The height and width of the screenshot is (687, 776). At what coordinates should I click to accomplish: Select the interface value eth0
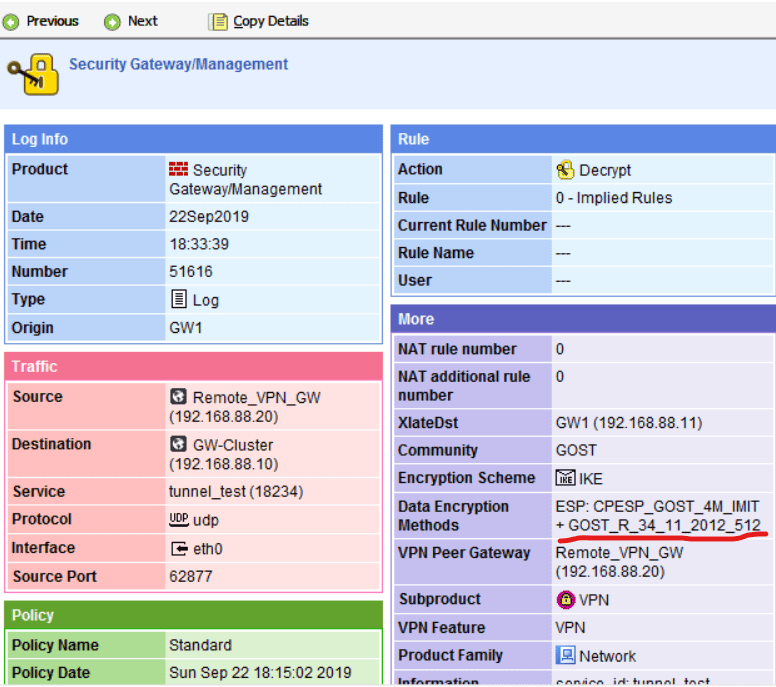pos(208,548)
